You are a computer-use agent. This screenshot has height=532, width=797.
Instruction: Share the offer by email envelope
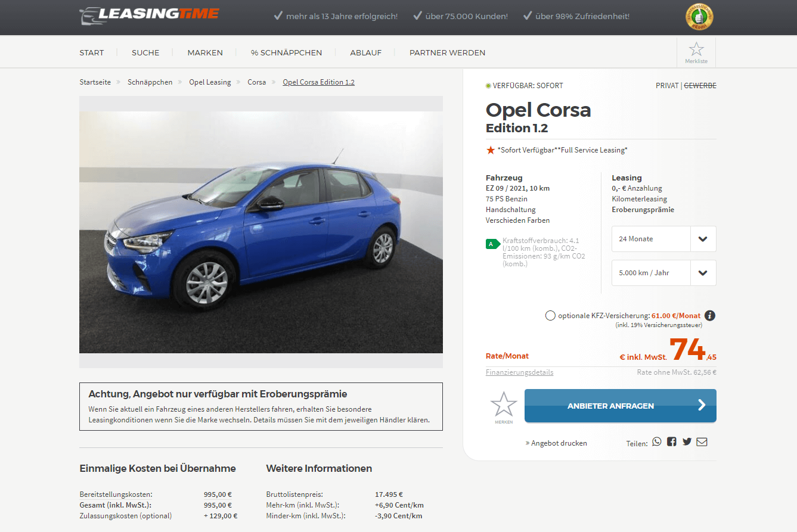[702, 442]
